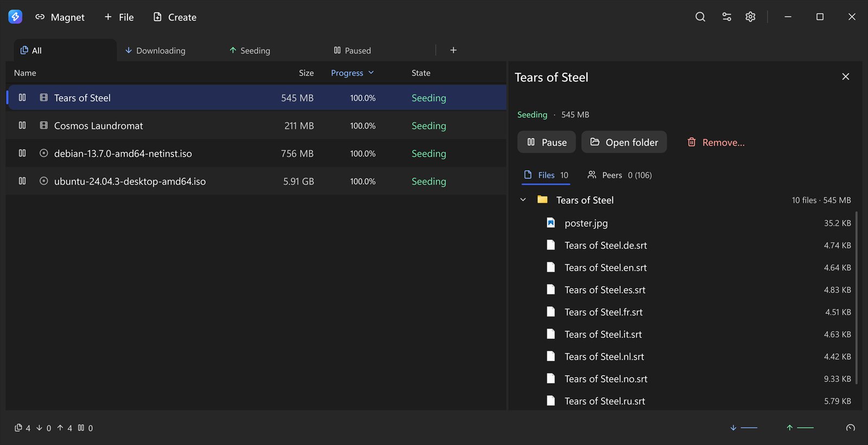Image resolution: width=868 pixels, height=445 pixels.
Task: Open the Files tab in details panel
Action: [546, 175]
